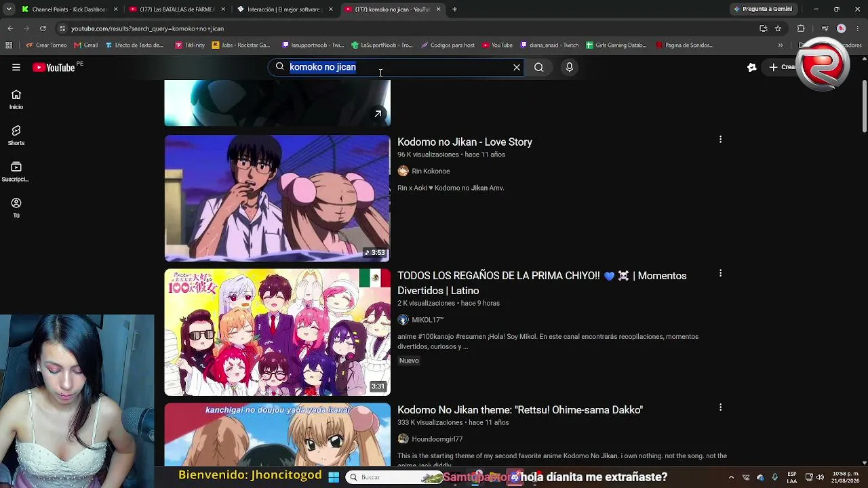
Task: Visit the Rin Kokonoe channel
Action: pos(431,171)
